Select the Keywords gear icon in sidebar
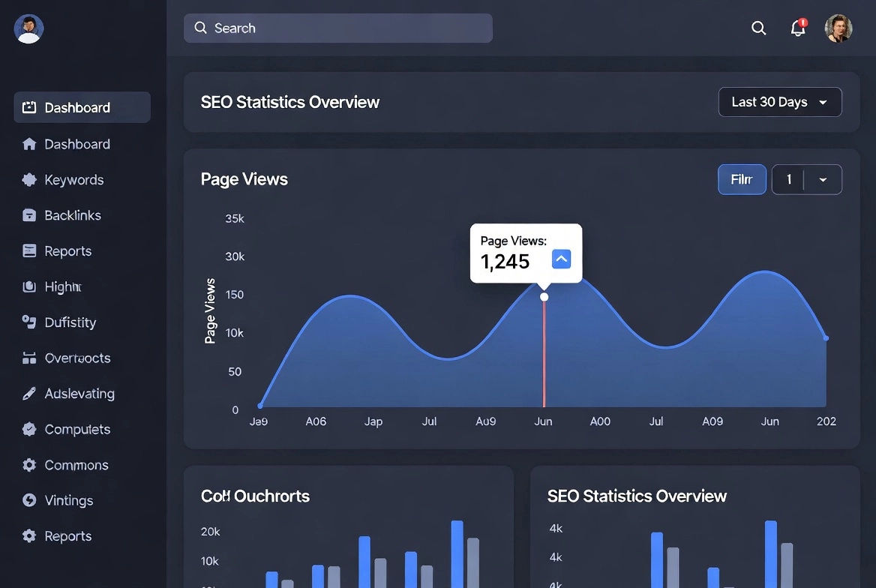The height and width of the screenshot is (588, 876). [x=29, y=180]
